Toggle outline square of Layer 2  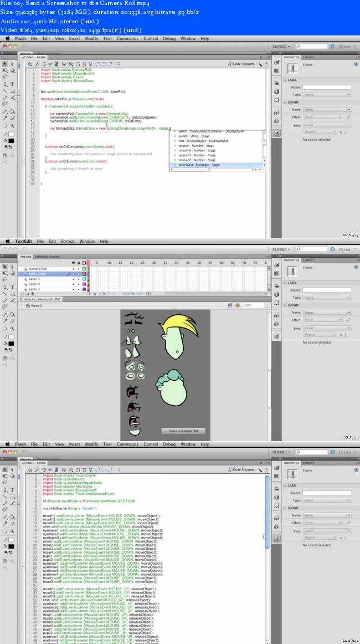point(85,289)
